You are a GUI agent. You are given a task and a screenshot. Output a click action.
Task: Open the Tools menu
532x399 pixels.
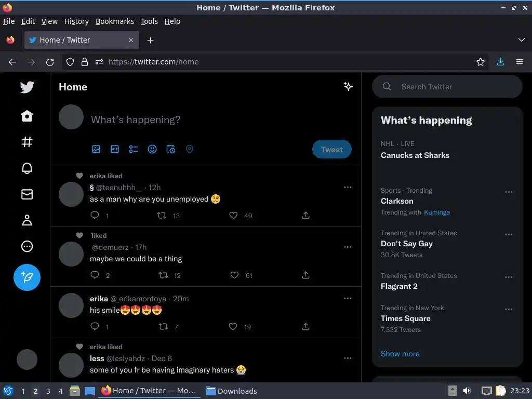coord(149,21)
